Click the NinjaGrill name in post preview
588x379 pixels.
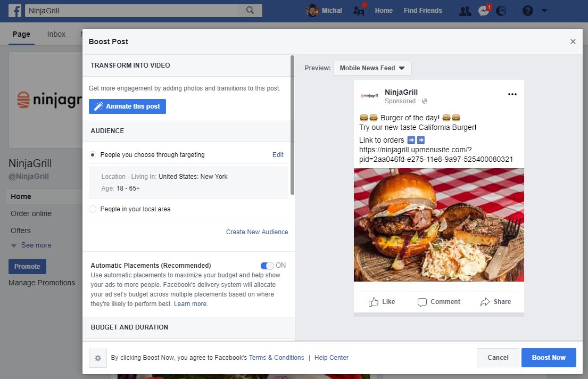coord(401,92)
